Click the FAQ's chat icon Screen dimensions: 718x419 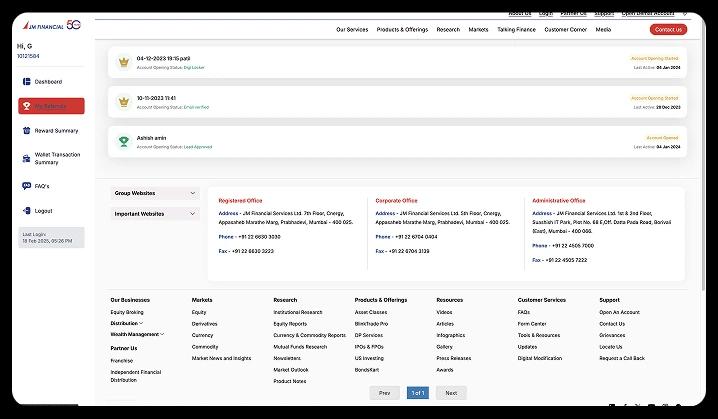point(26,186)
